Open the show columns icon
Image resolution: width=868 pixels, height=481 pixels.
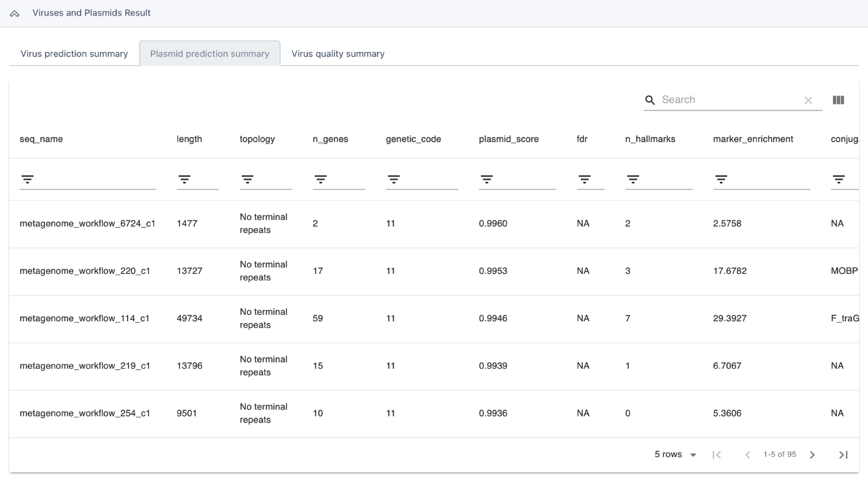tap(838, 100)
